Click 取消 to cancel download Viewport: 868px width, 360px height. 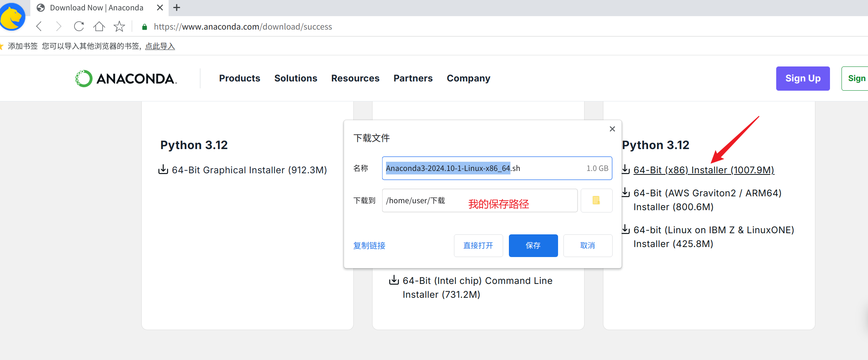point(588,246)
